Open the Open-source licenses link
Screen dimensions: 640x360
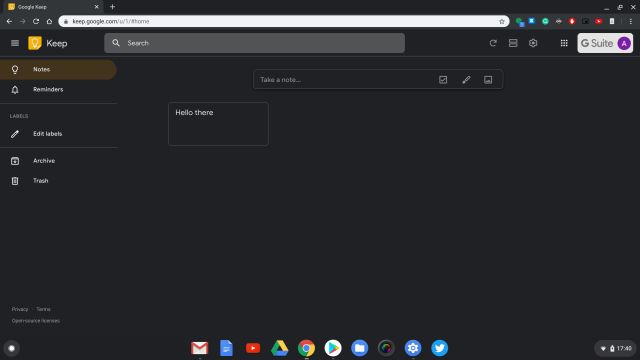pyautogui.click(x=36, y=321)
